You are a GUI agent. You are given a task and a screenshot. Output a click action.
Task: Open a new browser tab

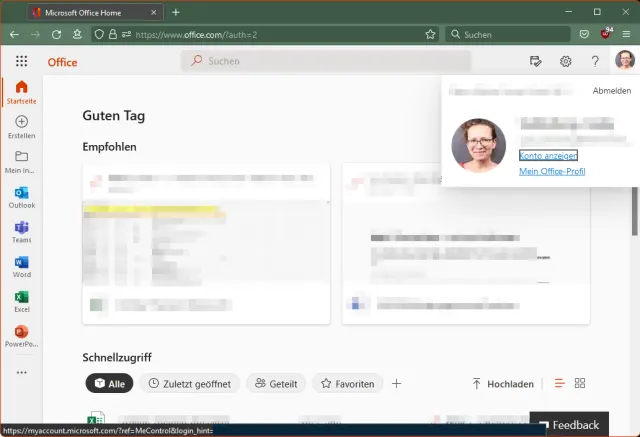click(x=176, y=13)
